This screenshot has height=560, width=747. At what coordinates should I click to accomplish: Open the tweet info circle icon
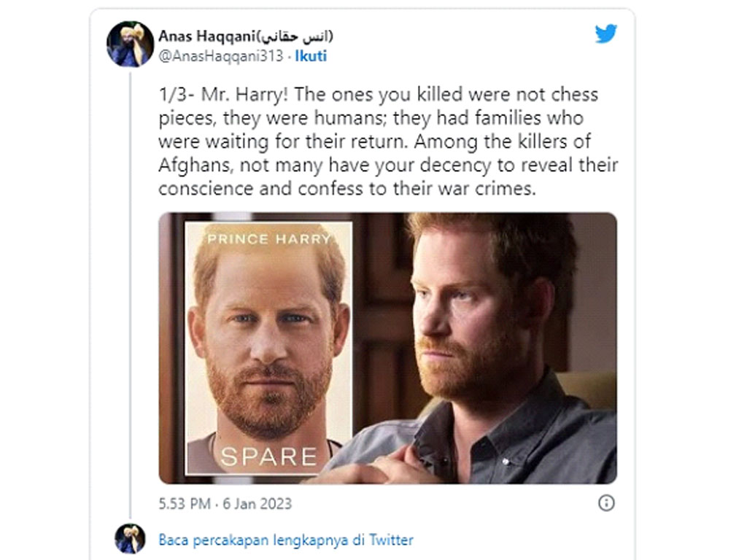click(606, 503)
